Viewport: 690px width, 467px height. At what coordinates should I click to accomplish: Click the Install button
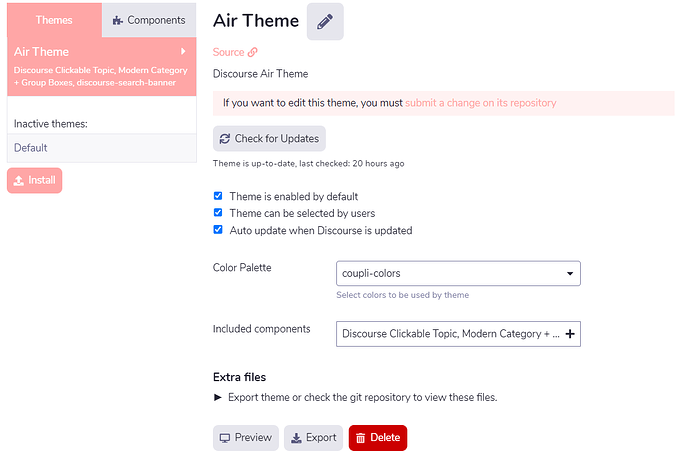pyautogui.click(x=35, y=181)
